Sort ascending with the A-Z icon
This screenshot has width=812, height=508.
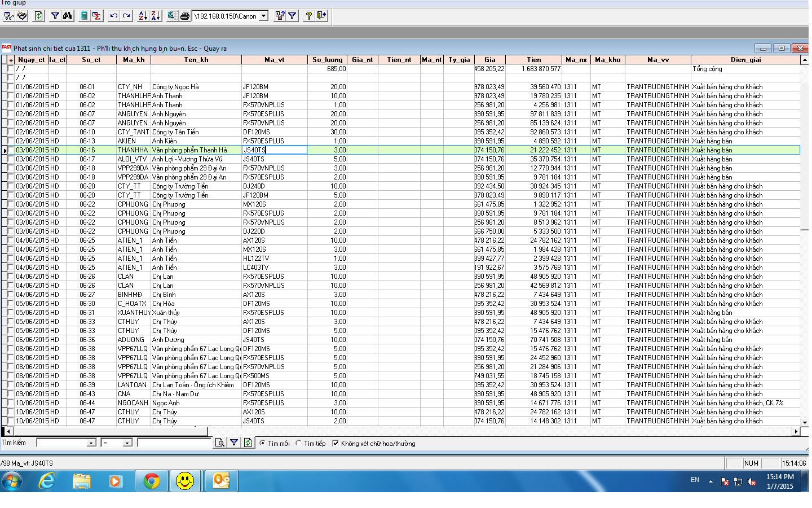coord(143,16)
